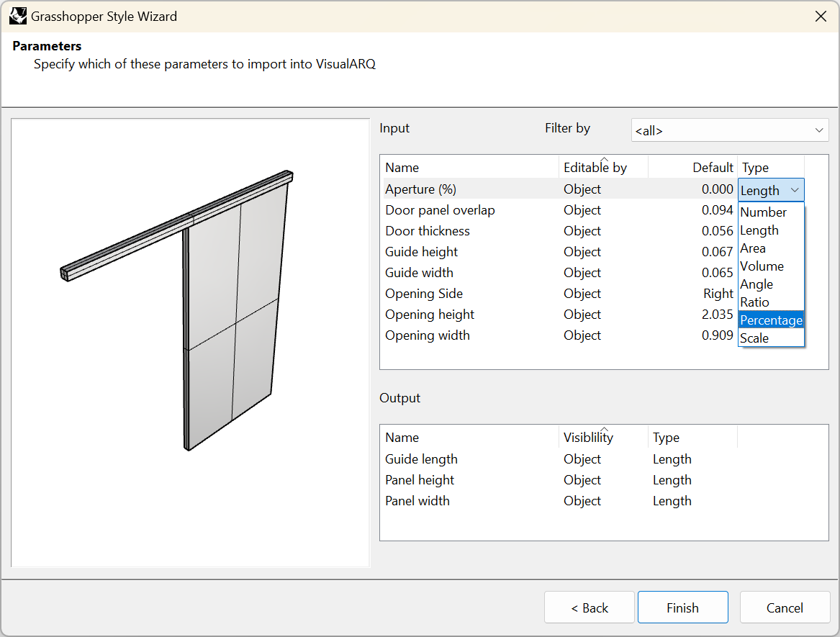Screen dimensions: 840x637
Task: Click the sliding door 3D preview
Action: [x=190, y=343]
